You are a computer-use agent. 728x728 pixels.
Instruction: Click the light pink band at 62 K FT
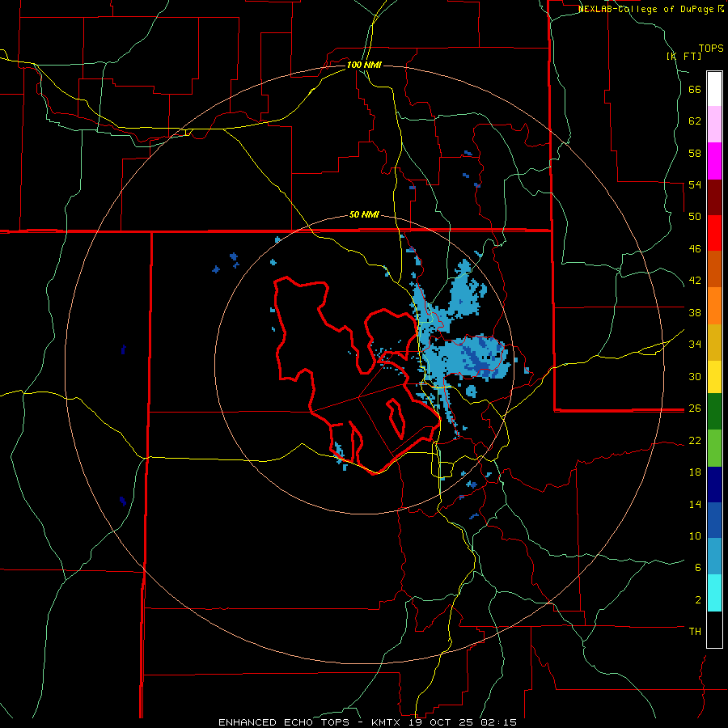(x=714, y=125)
